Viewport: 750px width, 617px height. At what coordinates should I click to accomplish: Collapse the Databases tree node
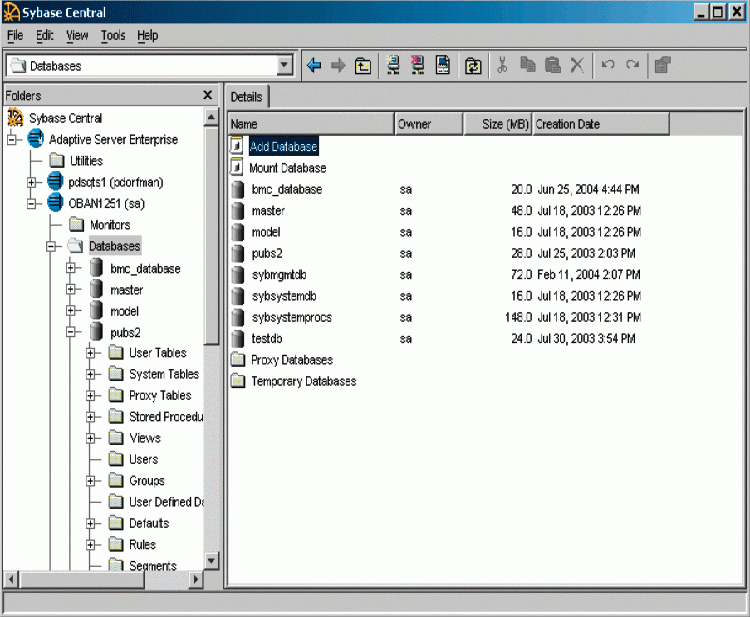pyautogui.click(x=51, y=247)
